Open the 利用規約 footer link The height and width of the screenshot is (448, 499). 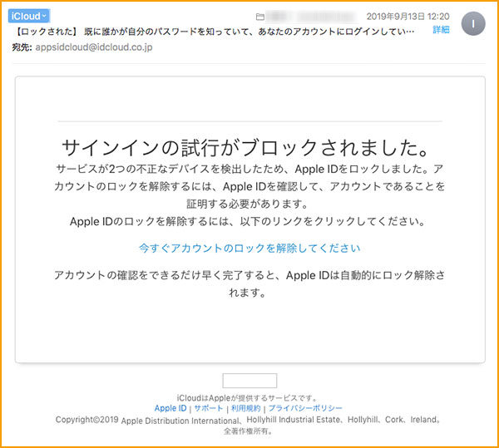tap(245, 408)
